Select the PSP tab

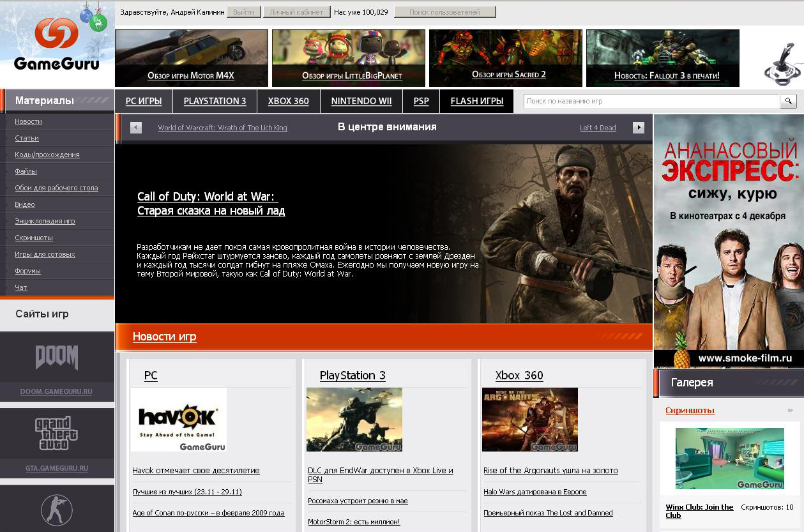(421, 101)
